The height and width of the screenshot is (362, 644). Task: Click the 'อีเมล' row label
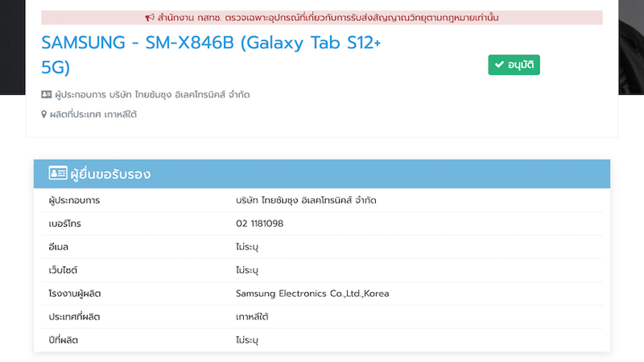tap(58, 247)
